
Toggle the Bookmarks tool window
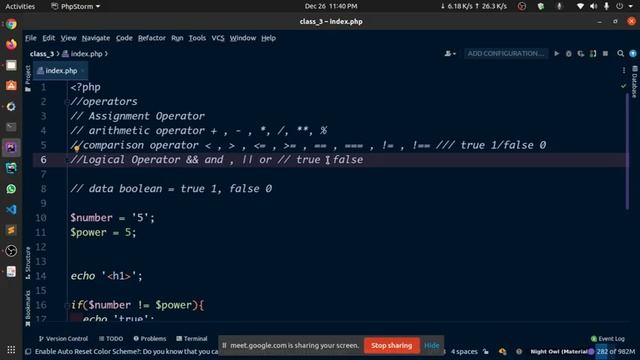(28, 308)
